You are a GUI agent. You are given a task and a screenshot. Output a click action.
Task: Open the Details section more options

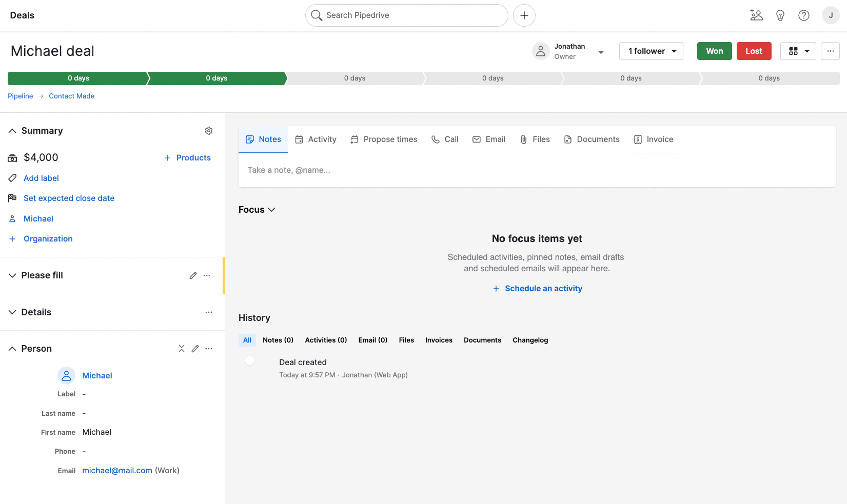tap(209, 312)
